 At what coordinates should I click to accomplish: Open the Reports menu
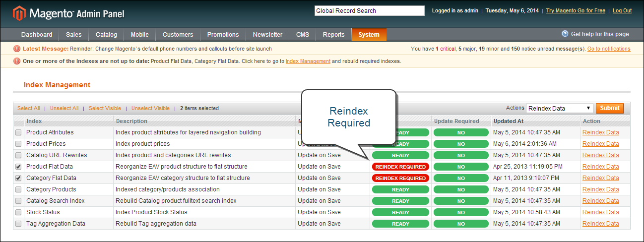tap(333, 35)
